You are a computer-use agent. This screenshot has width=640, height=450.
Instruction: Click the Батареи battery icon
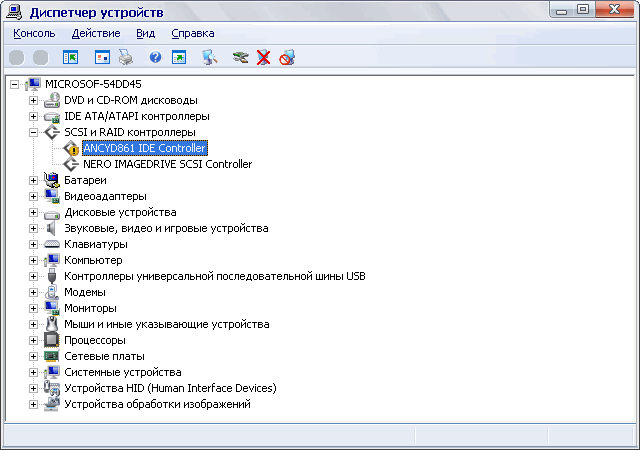pos(52,180)
